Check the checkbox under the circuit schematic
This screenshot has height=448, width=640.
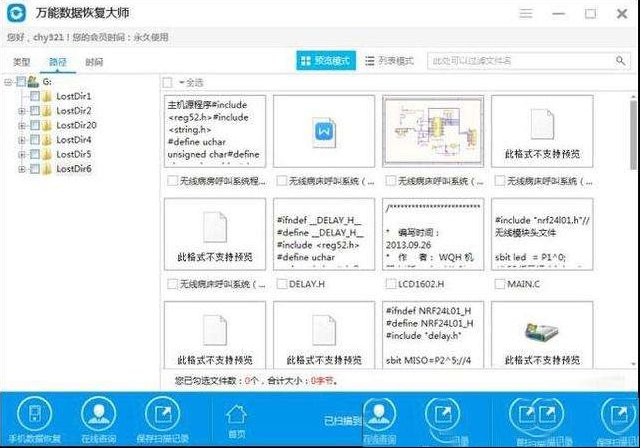391,181
